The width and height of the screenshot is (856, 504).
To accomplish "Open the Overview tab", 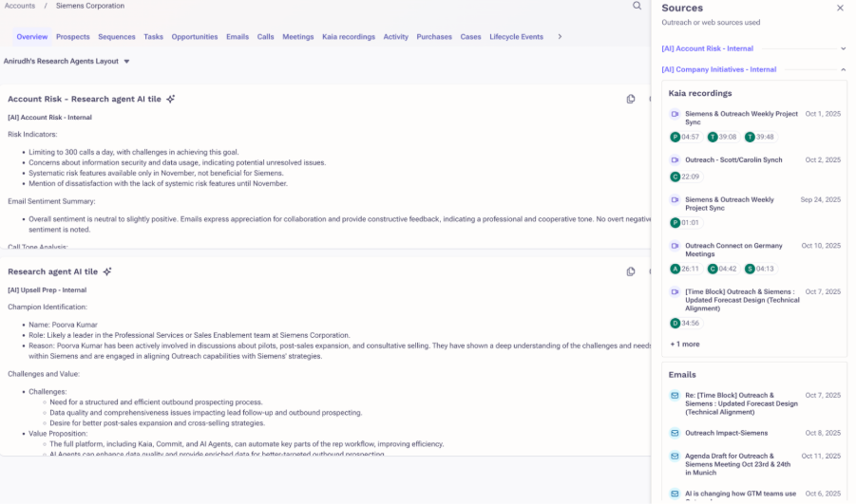I will pos(32,37).
